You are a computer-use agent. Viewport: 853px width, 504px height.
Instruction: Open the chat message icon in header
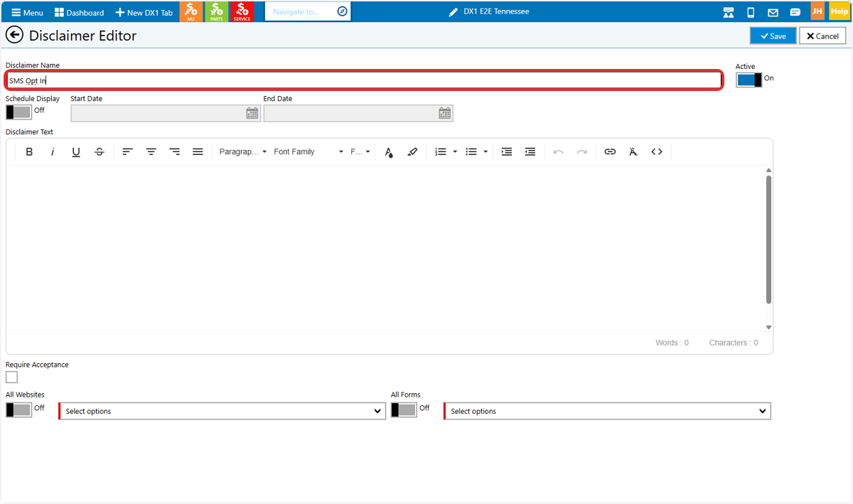tap(795, 12)
